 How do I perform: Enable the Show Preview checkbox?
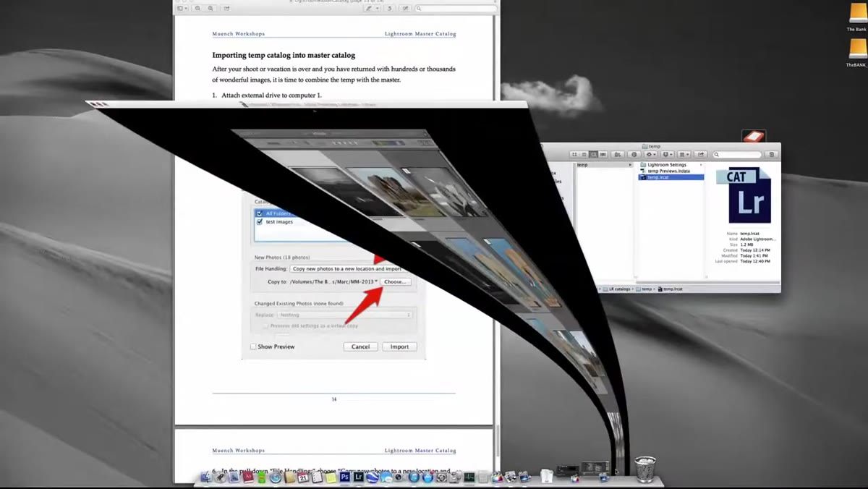point(253,346)
